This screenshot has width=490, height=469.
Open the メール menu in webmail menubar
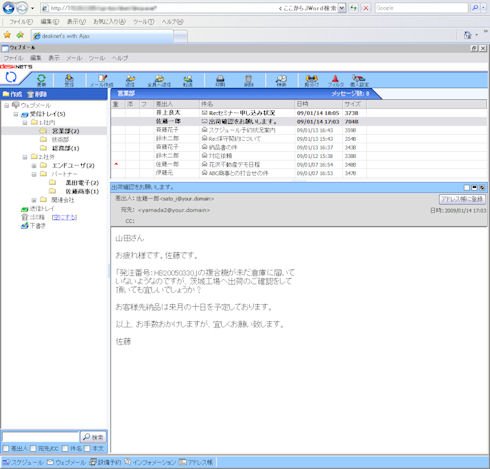pyautogui.click(x=74, y=58)
